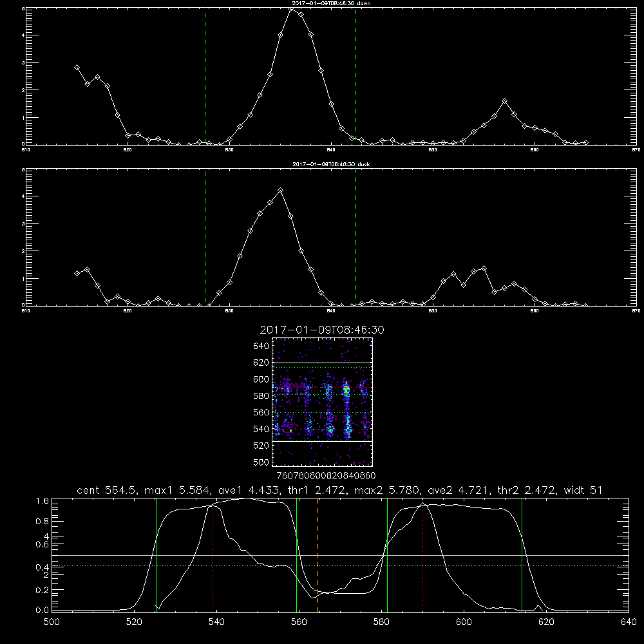Viewport: 644px width, 644px height.
Task: Click 0.0 on the bottom plot y-axis
Action: (43, 610)
